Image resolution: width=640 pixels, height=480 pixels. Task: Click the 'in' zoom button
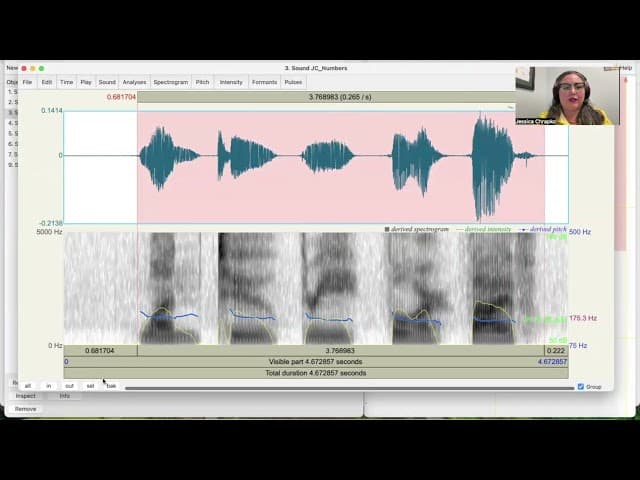coord(49,386)
